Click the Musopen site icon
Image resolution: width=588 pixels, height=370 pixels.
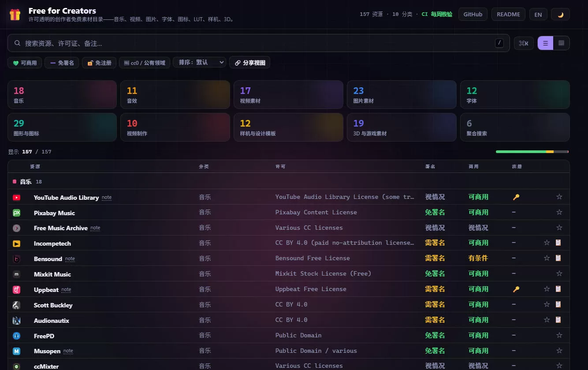(x=17, y=351)
